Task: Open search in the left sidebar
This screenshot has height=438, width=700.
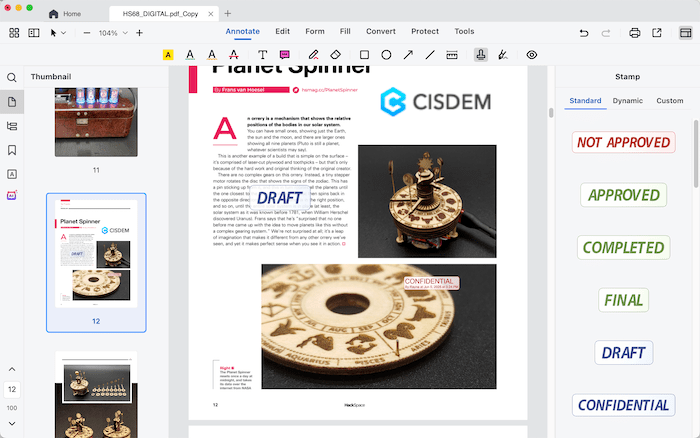Action: tap(12, 78)
